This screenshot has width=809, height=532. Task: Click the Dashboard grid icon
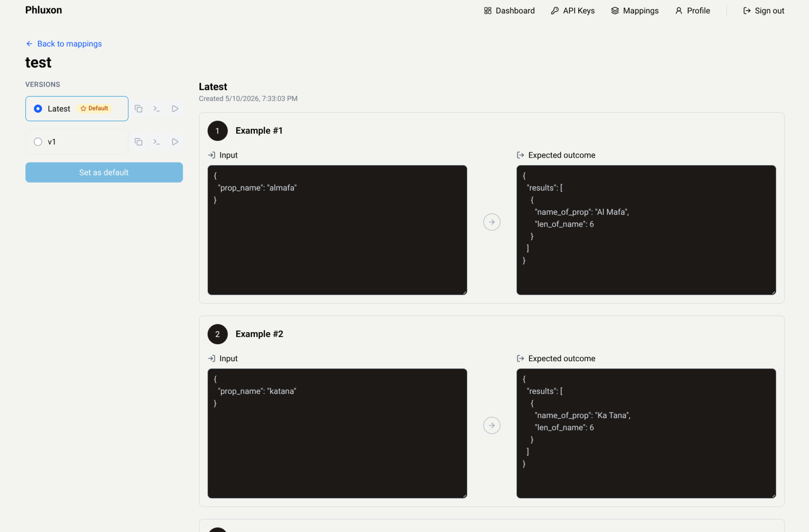click(x=488, y=11)
